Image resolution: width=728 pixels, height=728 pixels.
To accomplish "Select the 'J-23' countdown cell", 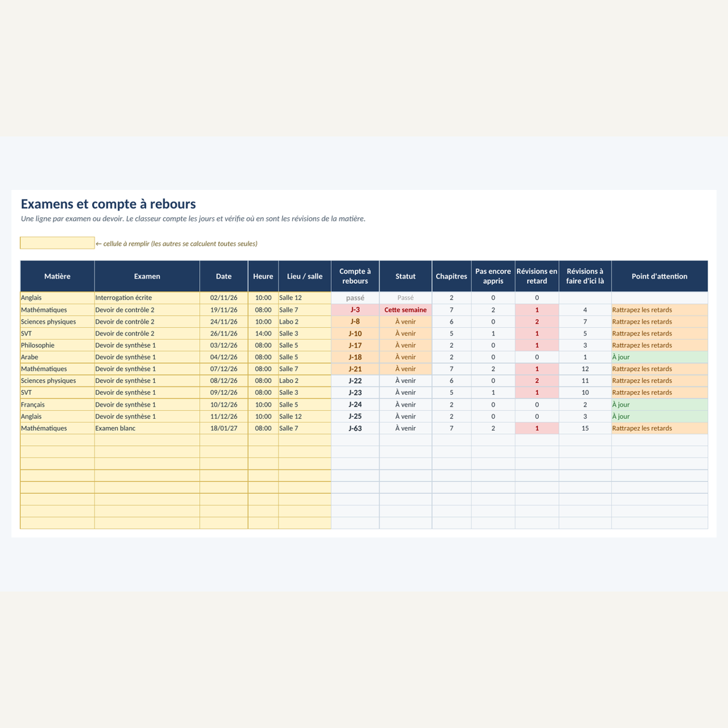I will 355,393.
